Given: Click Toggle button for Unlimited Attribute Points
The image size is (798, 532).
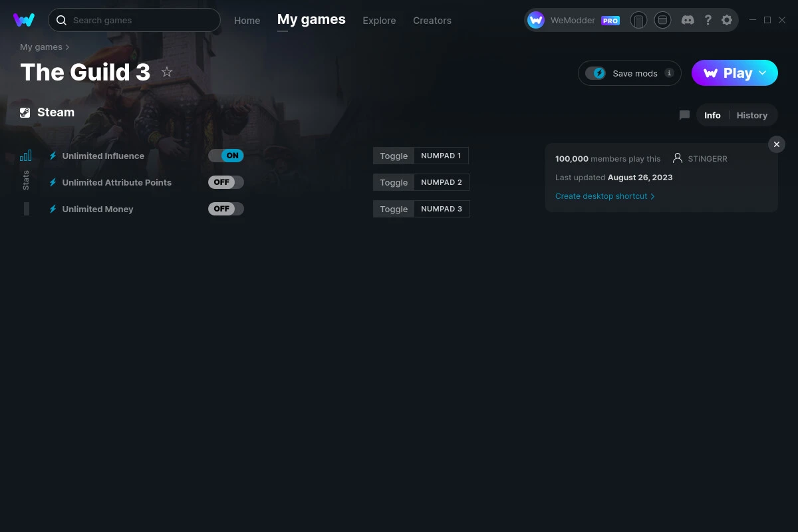Looking at the screenshot, I should click(x=394, y=182).
